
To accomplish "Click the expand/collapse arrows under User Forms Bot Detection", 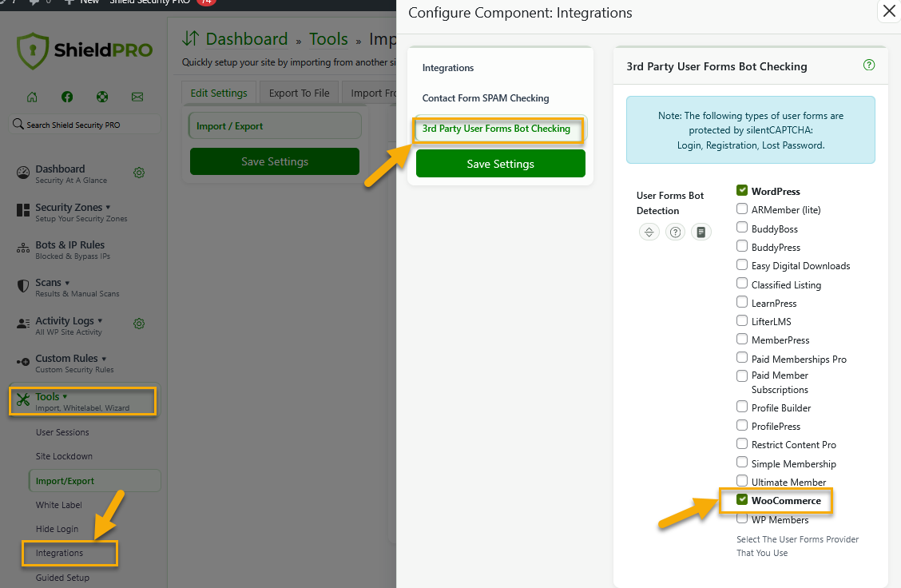I will click(649, 232).
